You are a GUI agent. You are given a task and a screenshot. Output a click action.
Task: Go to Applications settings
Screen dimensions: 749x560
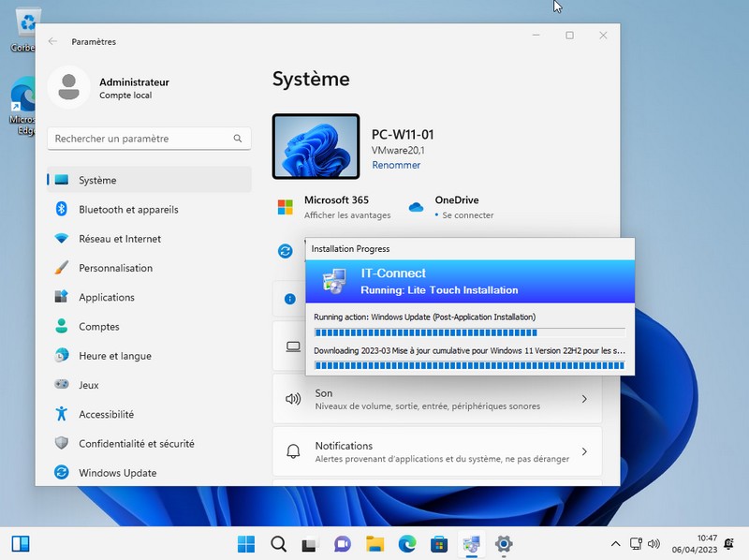[x=149, y=297]
